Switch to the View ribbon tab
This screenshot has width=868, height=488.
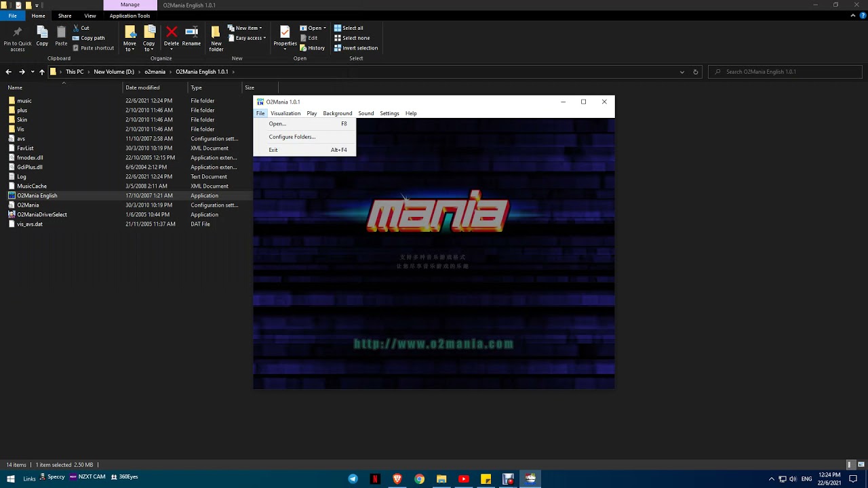90,16
